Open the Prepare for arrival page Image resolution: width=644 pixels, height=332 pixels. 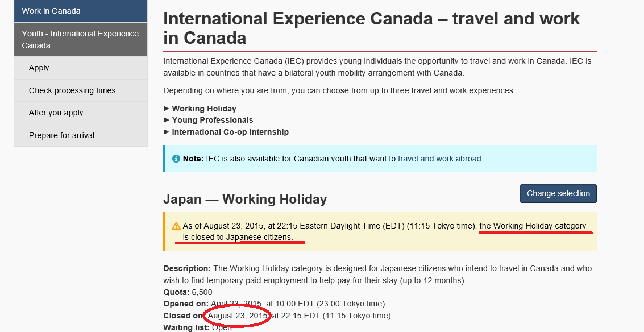62,135
